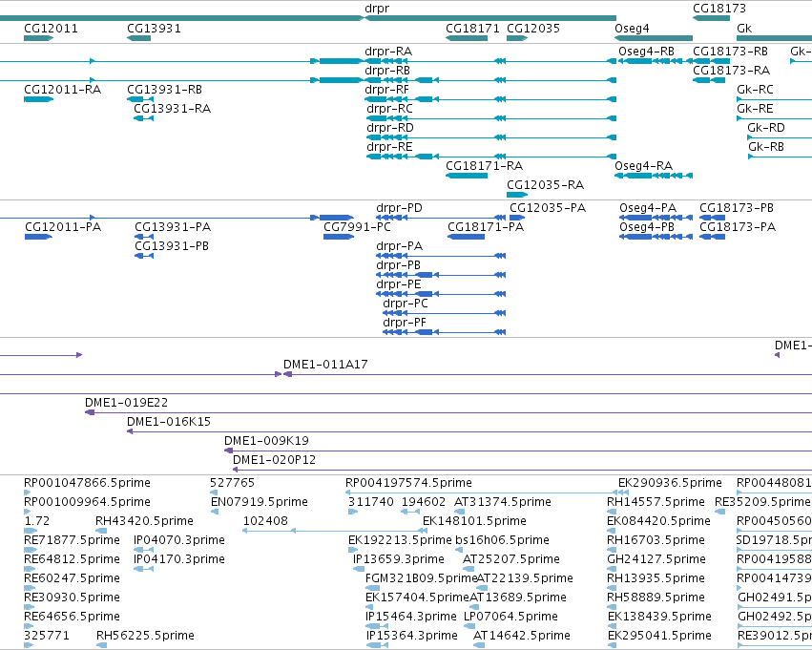Select protein drpr-PC

[406, 304]
